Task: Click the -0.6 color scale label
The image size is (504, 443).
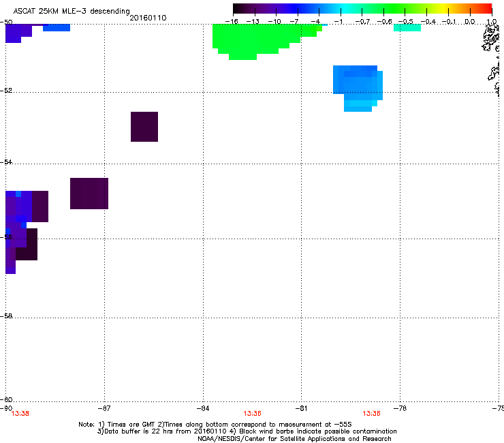Action: tap(384, 22)
